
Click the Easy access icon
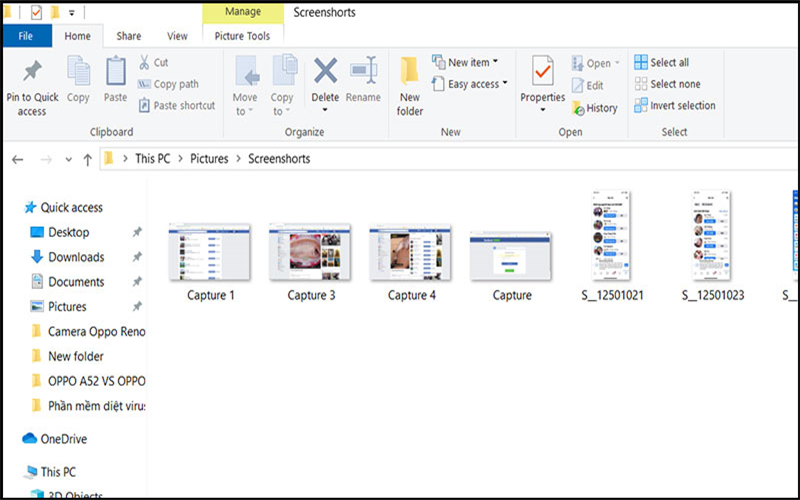coord(438,84)
